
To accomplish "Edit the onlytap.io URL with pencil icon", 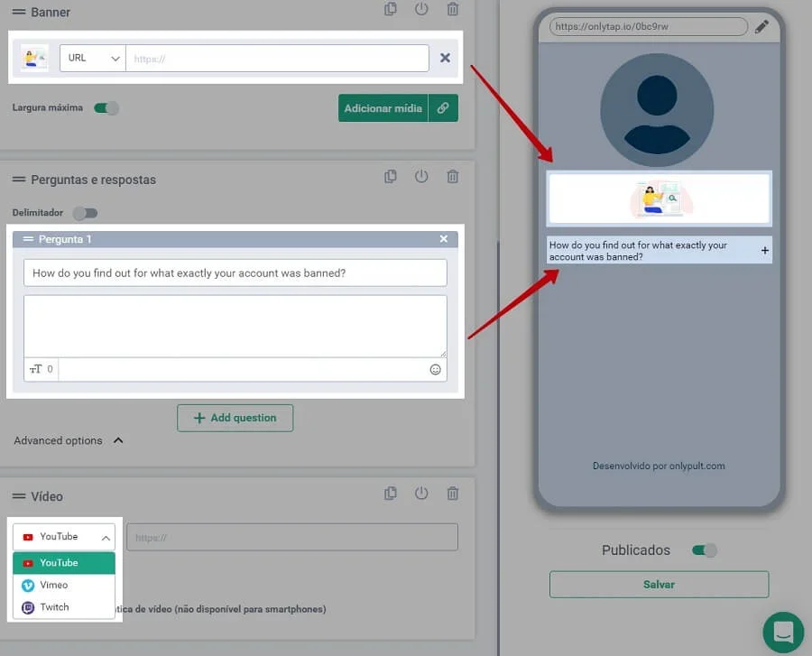I will click(x=762, y=27).
